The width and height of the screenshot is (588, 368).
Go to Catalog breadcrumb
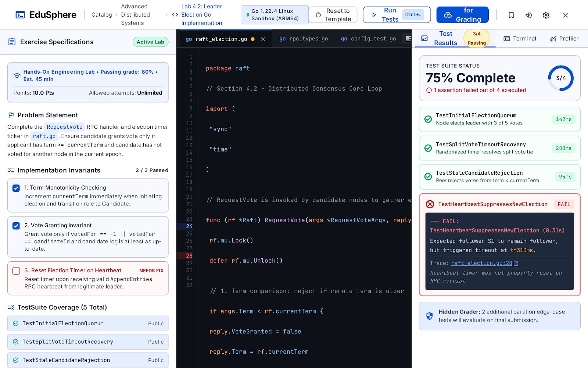tap(101, 15)
